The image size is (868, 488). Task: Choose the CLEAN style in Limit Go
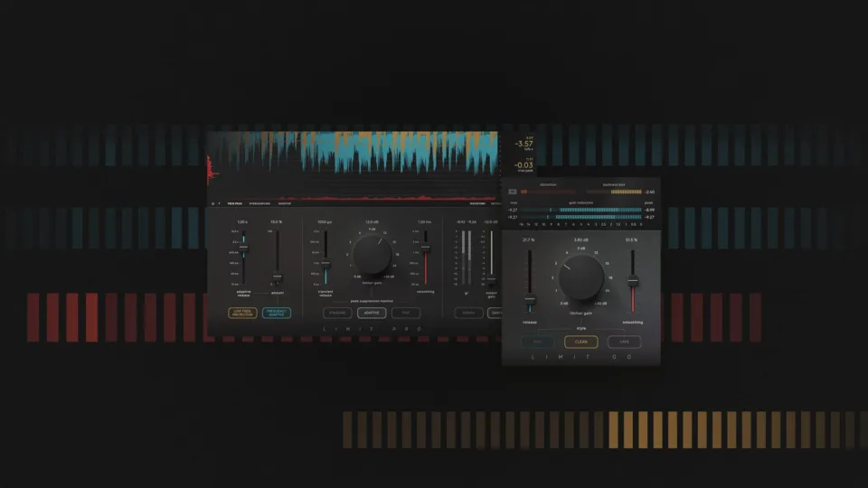[x=580, y=342]
